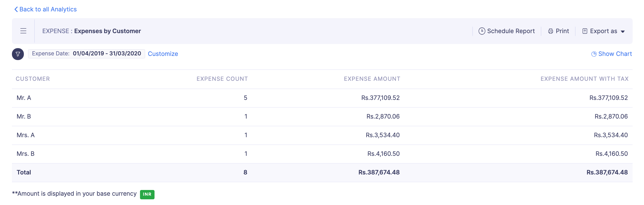Sort by the Customer column header
The height and width of the screenshot is (205, 644).
click(x=33, y=79)
